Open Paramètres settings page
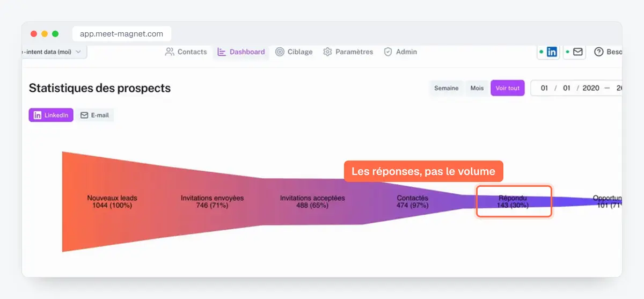The height and width of the screenshot is (299, 644). coord(348,52)
